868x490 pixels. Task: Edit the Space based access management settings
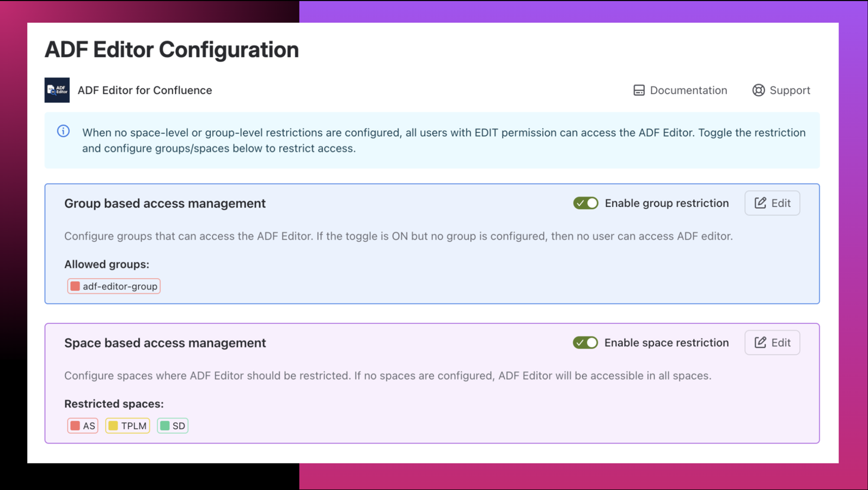[772, 342]
